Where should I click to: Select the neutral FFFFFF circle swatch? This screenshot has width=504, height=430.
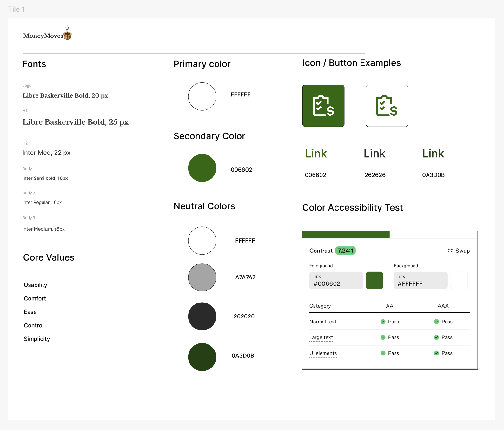[202, 241]
